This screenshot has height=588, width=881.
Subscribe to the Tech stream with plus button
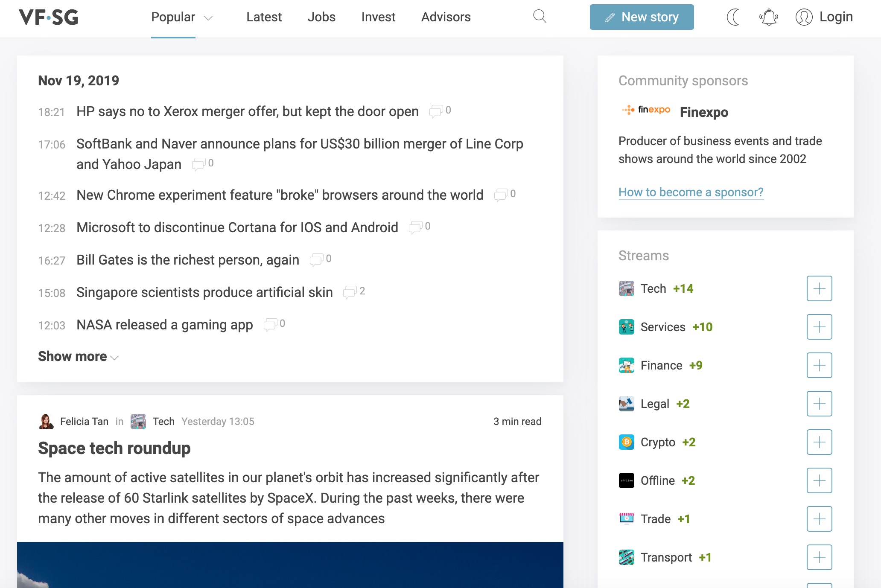[819, 288]
